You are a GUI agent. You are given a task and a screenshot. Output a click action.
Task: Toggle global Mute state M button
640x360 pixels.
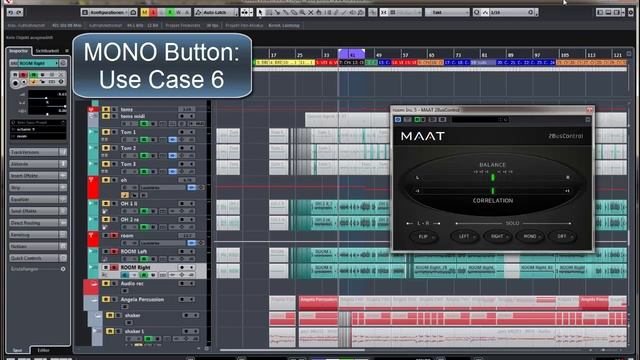(144, 13)
